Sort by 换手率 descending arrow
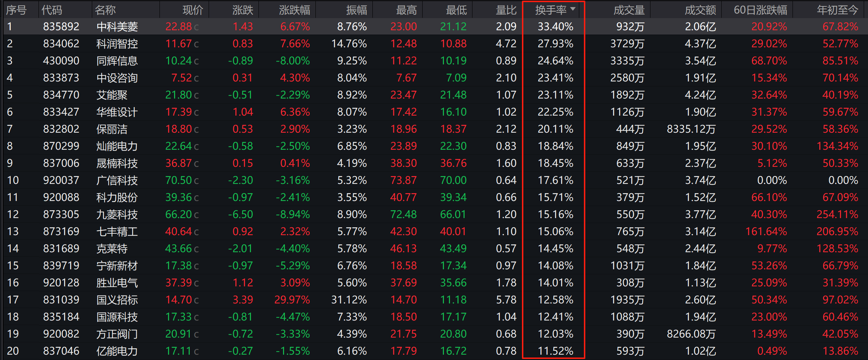 click(x=572, y=9)
